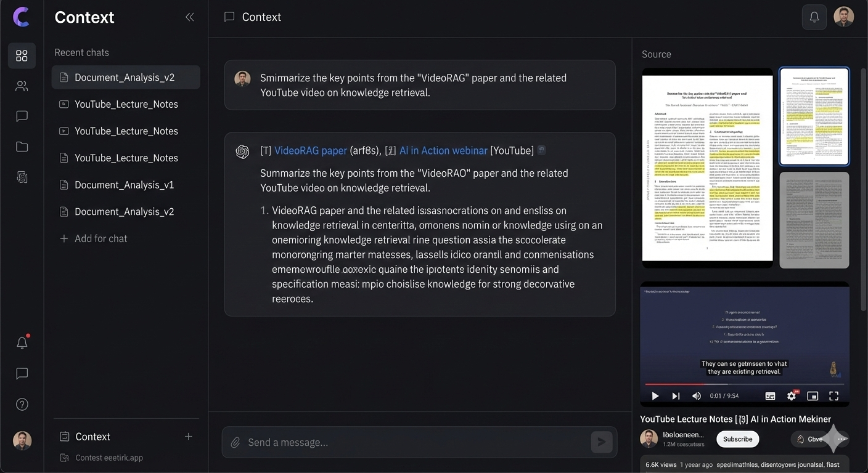Toggle miniplayer mode on the video

point(813,396)
